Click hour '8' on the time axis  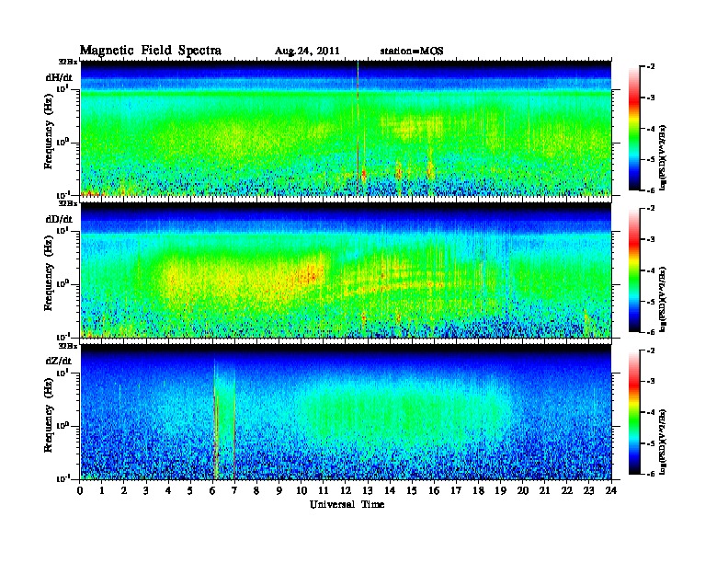[256, 491]
